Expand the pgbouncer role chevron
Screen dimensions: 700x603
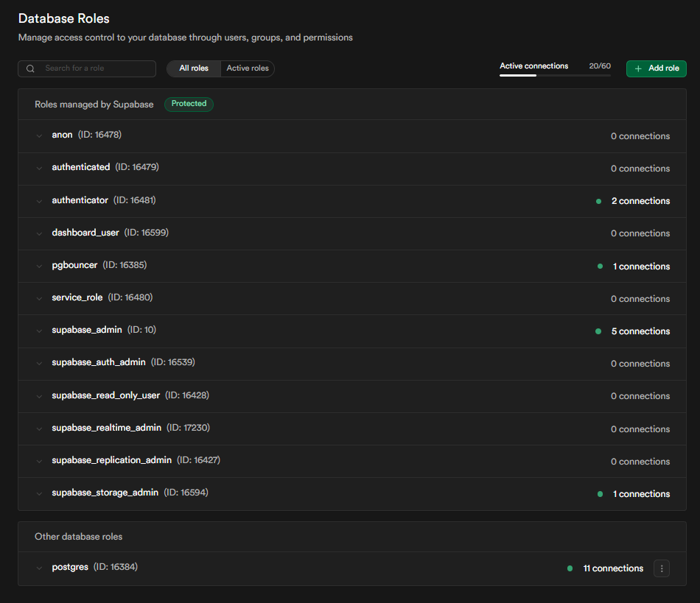39,267
